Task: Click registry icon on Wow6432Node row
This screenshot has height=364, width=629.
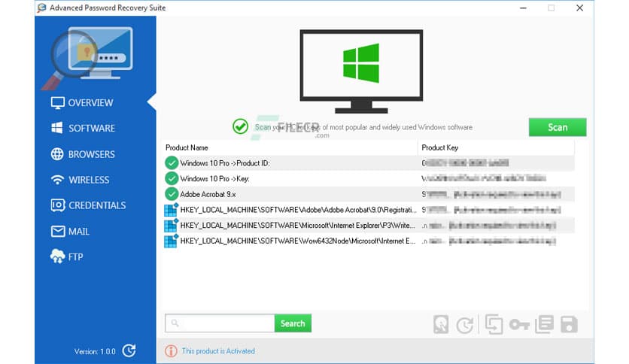Action: pos(171,241)
